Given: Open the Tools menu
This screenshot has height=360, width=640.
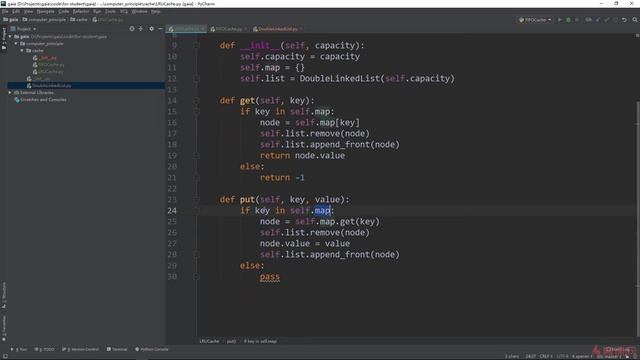Looking at the screenshot, I should click(110, 11).
